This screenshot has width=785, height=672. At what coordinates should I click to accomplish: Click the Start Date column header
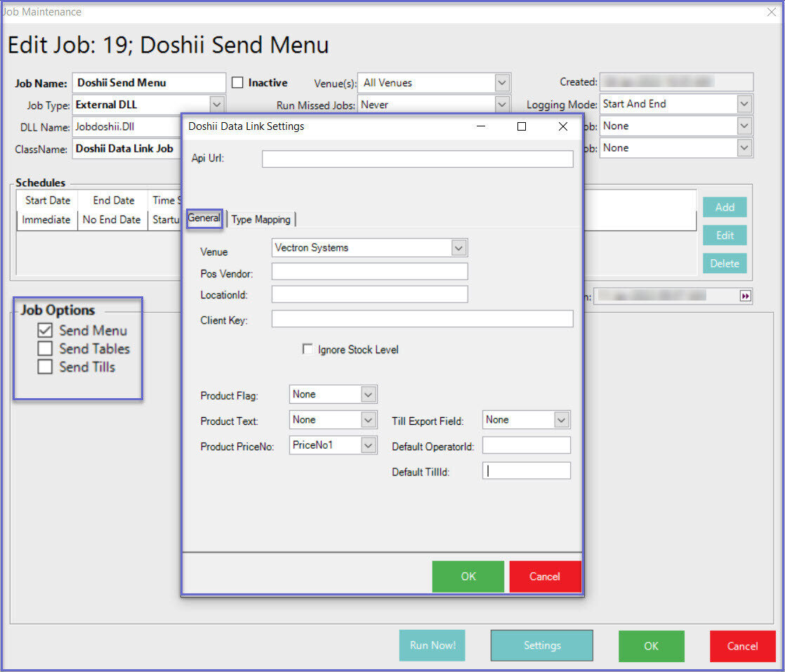point(48,200)
